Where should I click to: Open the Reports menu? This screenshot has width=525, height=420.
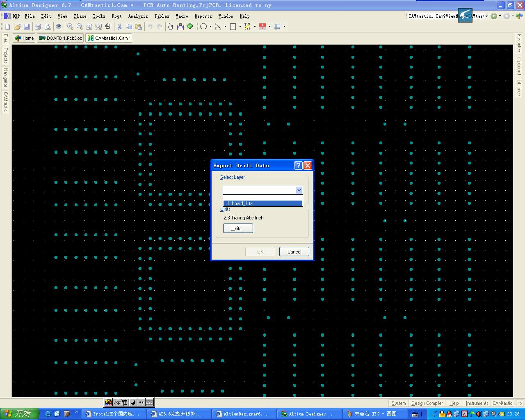tap(203, 16)
